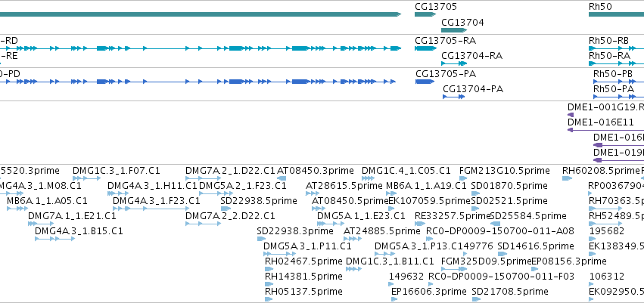Image resolution: width=644 pixels, height=303 pixels.
Task: Click the SD22938.5prime EST label
Action: pyautogui.click(x=259, y=201)
